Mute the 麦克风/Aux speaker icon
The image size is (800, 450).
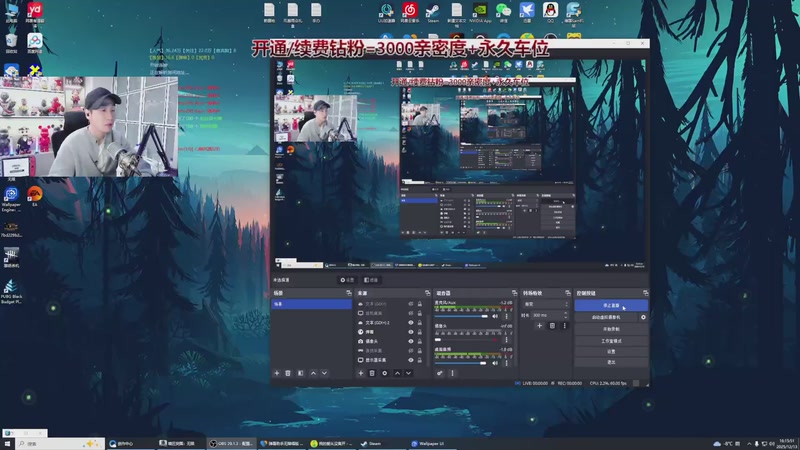[495, 316]
